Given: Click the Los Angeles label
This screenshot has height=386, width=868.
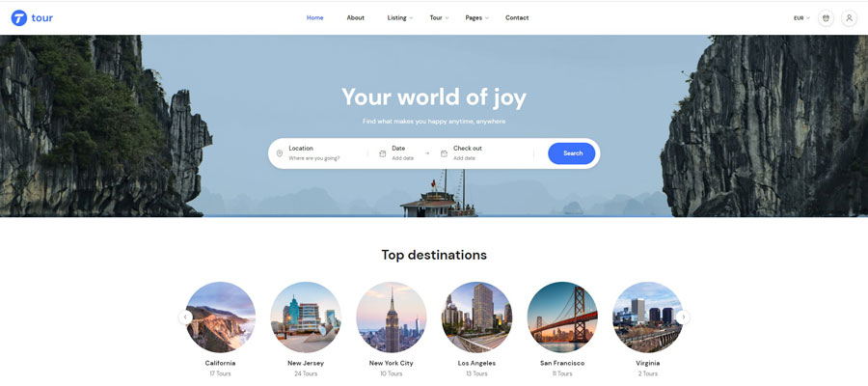Looking at the screenshot, I should point(476,363).
